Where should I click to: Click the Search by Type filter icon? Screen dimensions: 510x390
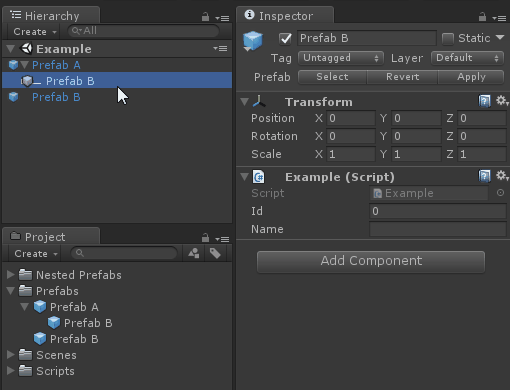(194, 253)
